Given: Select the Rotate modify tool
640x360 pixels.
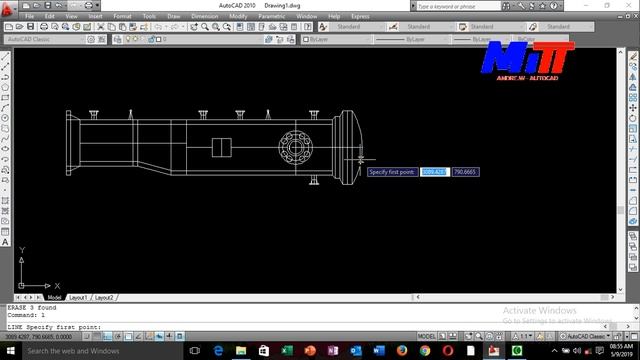Looking at the screenshot, I should point(633,118).
